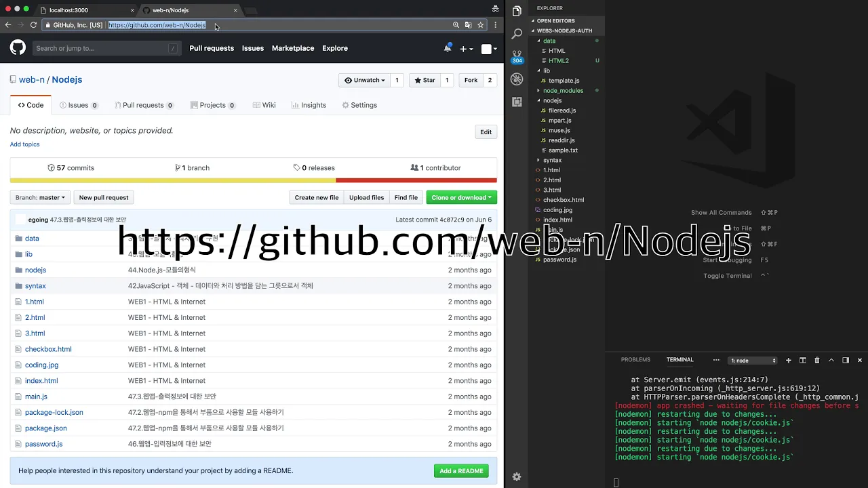
Task: Reload the page in Chrome
Action: (x=33, y=25)
